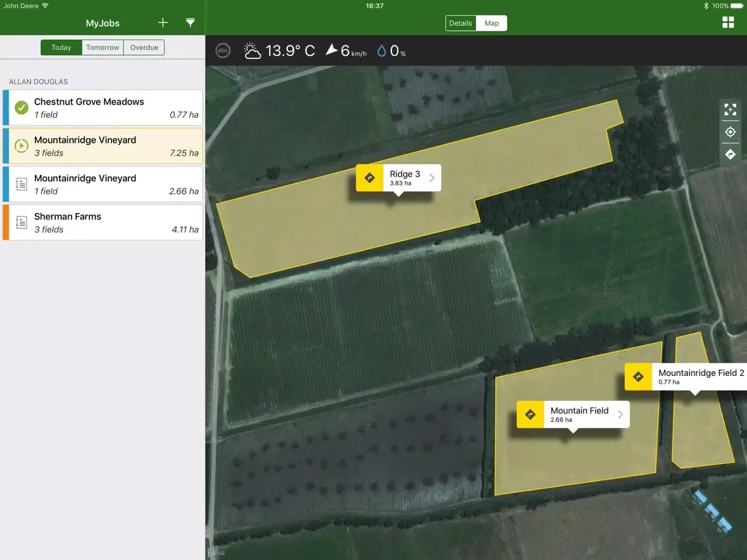Expand Ridge 3 callout chevron
Image resolution: width=747 pixels, height=560 pixels.
coord(431,178)
